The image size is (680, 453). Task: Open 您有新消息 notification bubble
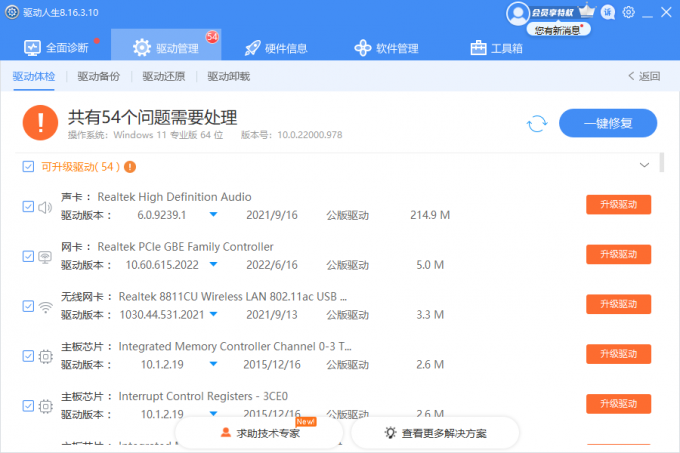point(559,30)
